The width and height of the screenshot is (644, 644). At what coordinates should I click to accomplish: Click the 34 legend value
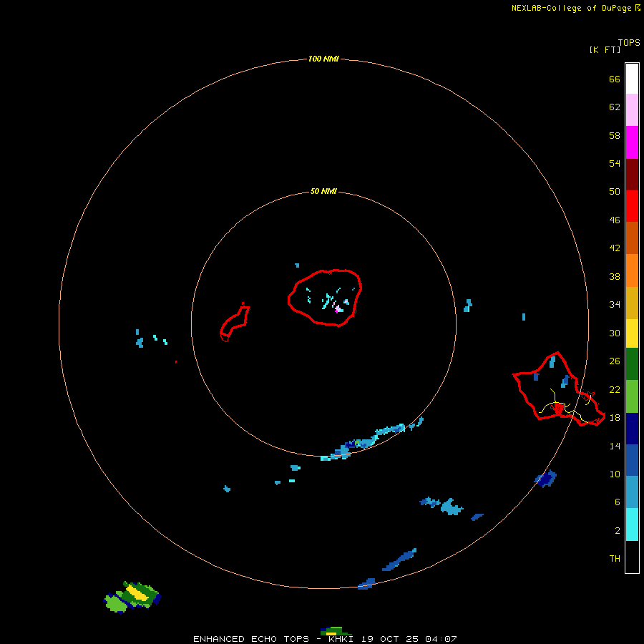(615, 305)
